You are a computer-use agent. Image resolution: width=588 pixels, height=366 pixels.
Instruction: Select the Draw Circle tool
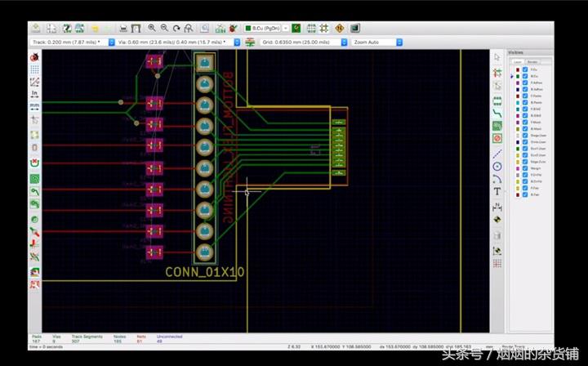(497, 166)
